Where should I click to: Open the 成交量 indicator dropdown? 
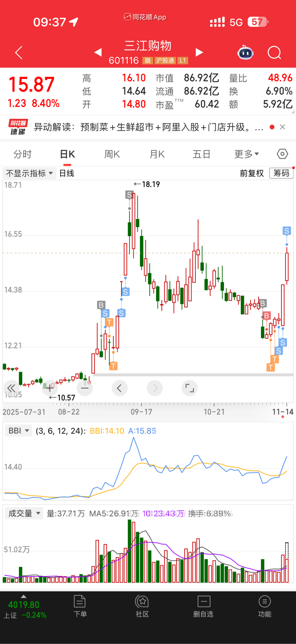tap(24, 513)
